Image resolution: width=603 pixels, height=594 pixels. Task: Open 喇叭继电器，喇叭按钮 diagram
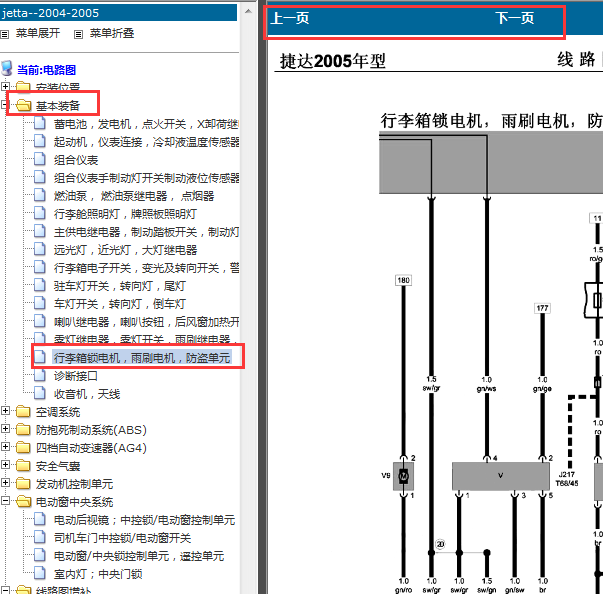[146, 322]
